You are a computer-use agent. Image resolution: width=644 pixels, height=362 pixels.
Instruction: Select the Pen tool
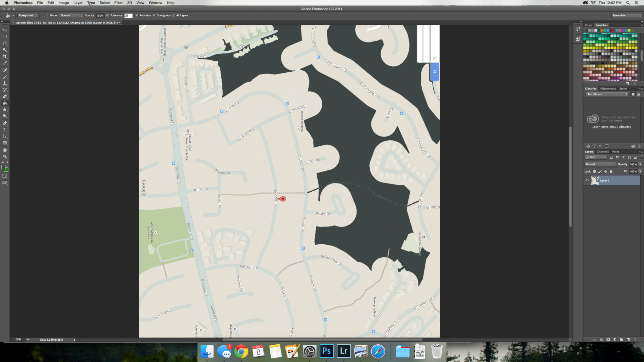[5, 123]
